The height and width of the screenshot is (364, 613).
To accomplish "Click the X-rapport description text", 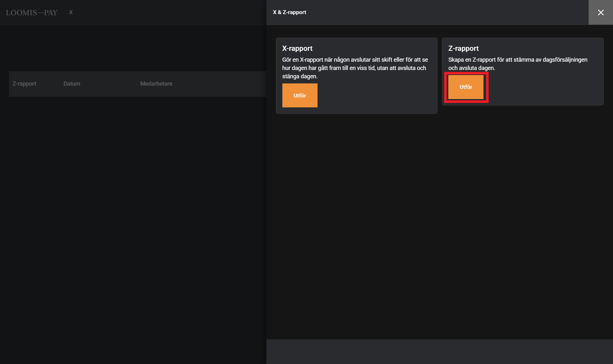I will [355, 68].
